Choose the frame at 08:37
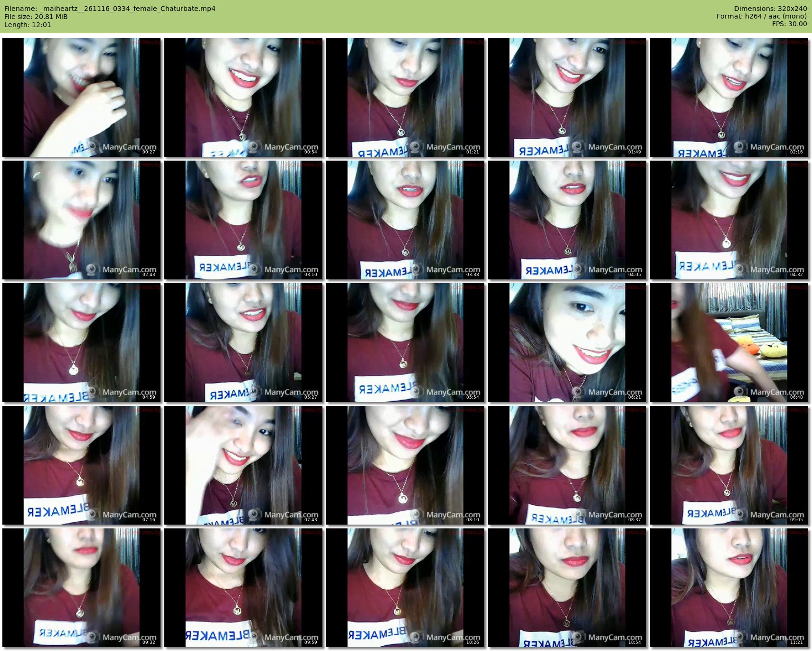 pos(567,465)
